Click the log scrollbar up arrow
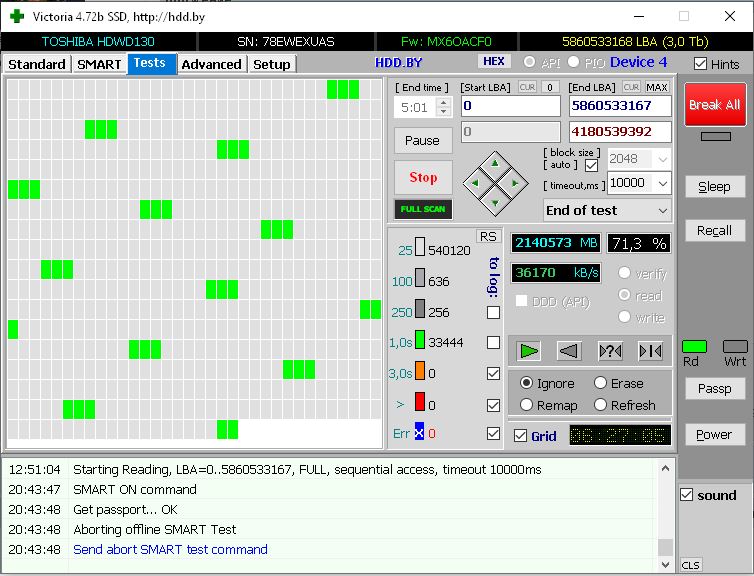The width and height of the screenshot is (754, 576). 666,468
